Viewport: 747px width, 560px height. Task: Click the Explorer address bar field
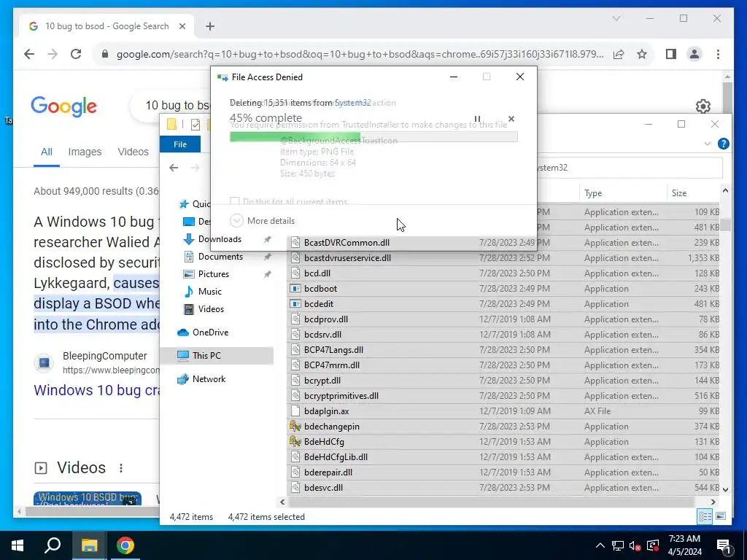629,168
